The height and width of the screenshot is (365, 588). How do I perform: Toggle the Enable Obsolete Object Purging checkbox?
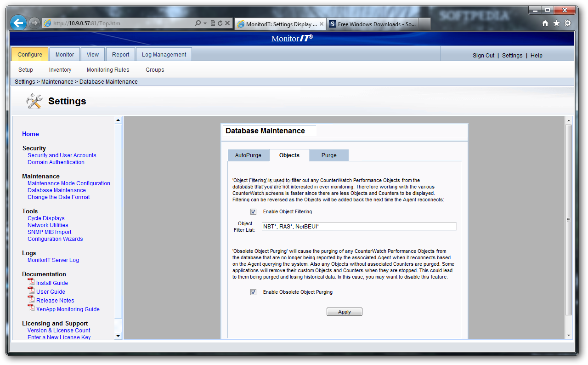253,292
